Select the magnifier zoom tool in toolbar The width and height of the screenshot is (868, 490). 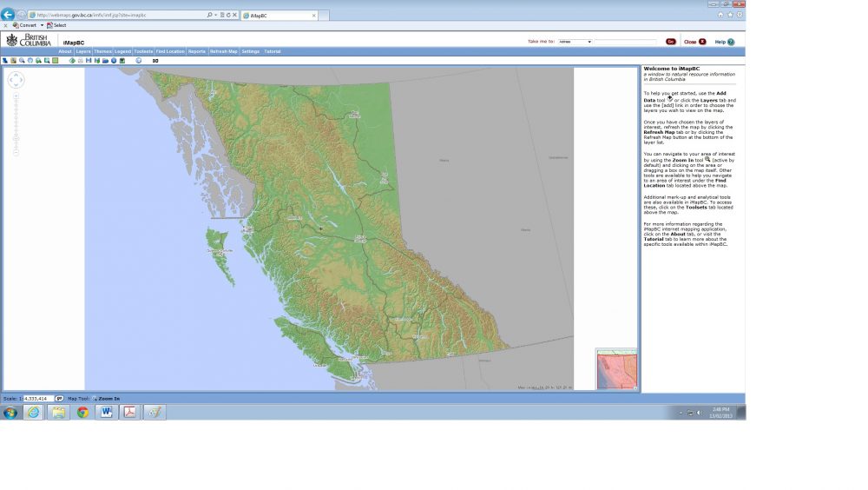point(22,61)
